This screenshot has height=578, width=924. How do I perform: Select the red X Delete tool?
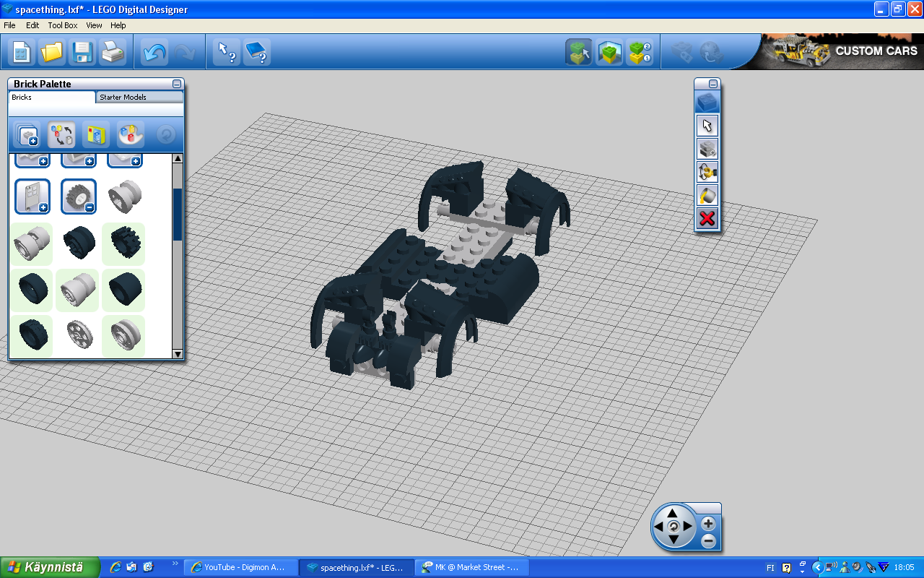[x=707, y=218]
